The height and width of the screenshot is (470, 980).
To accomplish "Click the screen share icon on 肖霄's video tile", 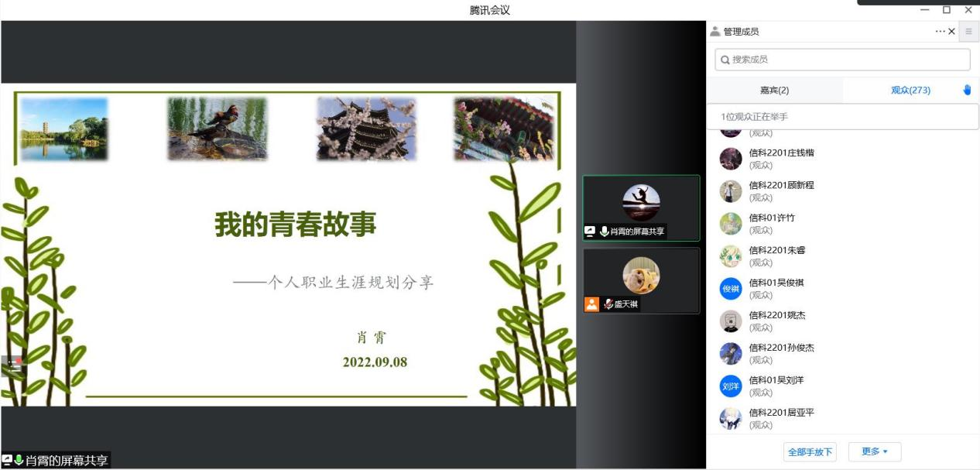I will (590, 232).
